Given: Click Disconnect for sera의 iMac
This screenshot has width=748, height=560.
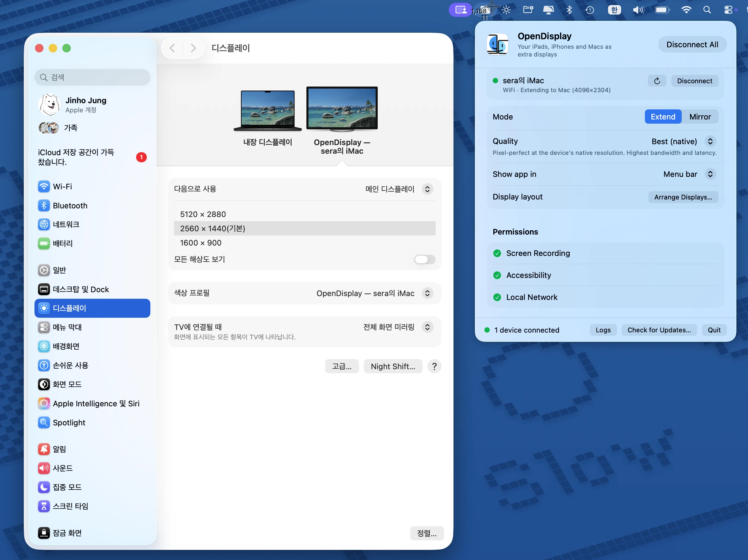Looking at the screenshot, I should pos(695,81).
